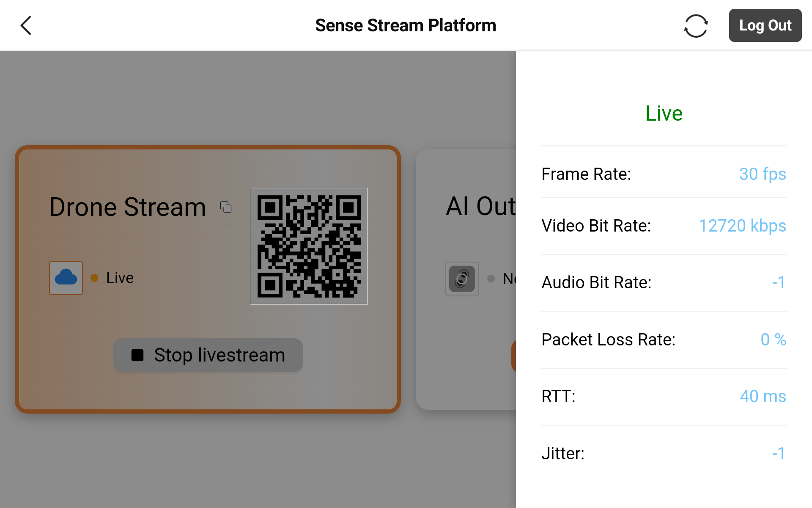Click the audio output icon on AI Output card
The image size is (812, 508).
pyautogui.click(x=461, y=279)
